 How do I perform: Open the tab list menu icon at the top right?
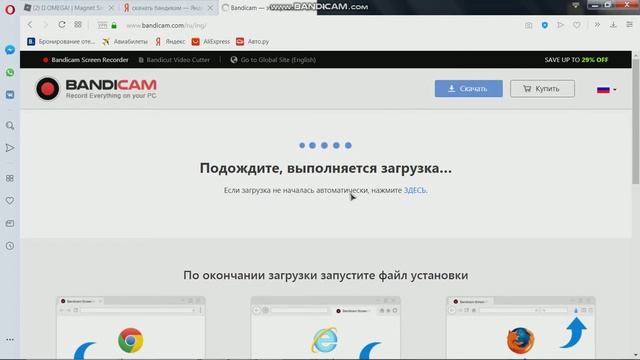tap(576, 5)
